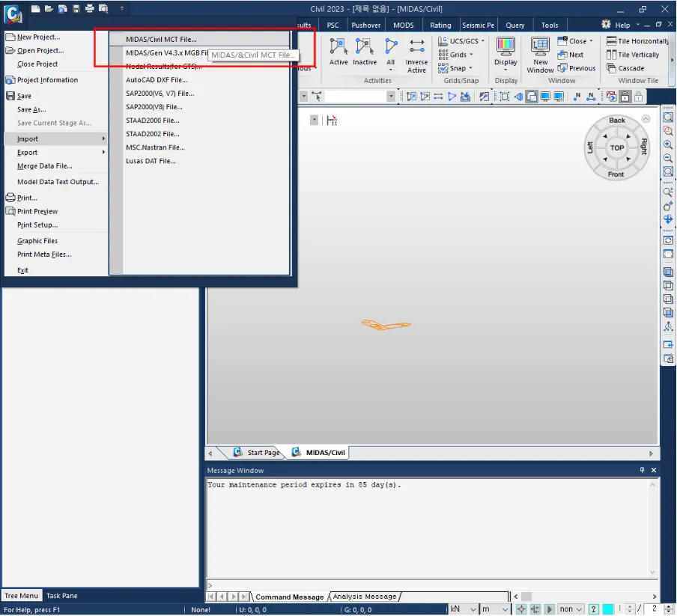Expand the Snap dropdown
Viewport: 677px width, 616px height.
coord(470,68)
